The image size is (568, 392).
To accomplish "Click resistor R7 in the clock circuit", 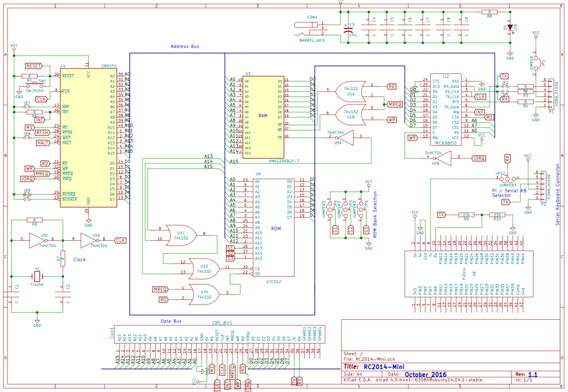I will (x=63, y=260).
